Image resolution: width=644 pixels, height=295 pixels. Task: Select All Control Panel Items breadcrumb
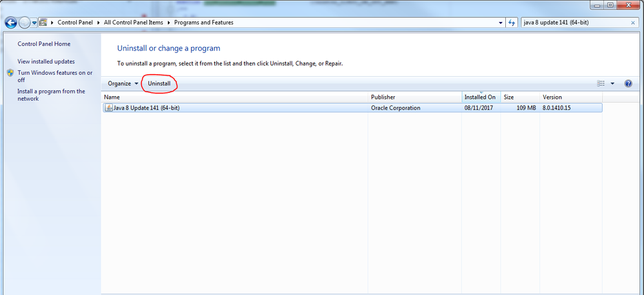(x=134, y=23)
